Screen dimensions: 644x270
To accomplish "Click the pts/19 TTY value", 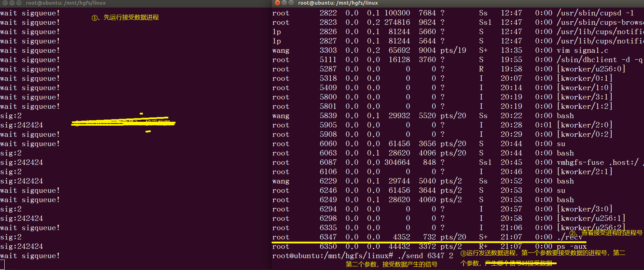I will (453, 50).
